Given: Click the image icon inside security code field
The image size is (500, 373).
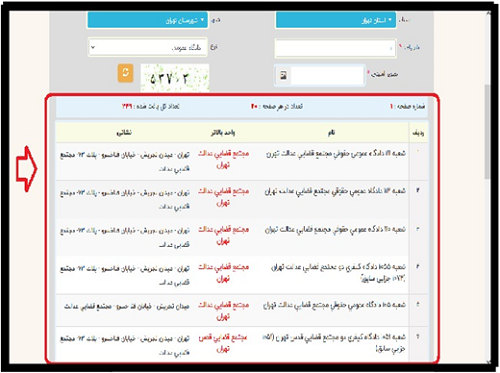Looking at the screenshot, I should pos(283,76).
